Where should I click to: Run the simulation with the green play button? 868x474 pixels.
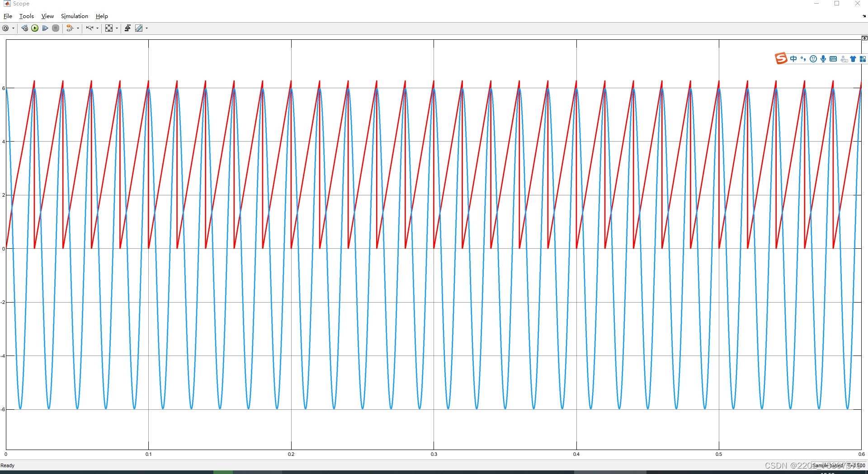coord(35,28)
